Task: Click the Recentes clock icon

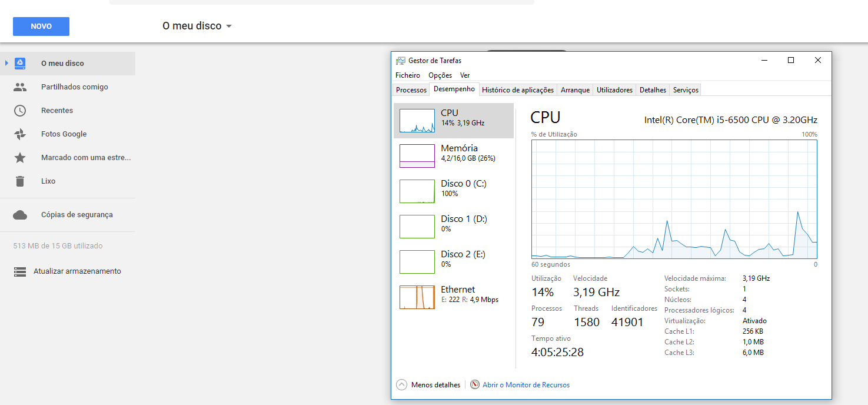Action: click(x=20, y=111)
